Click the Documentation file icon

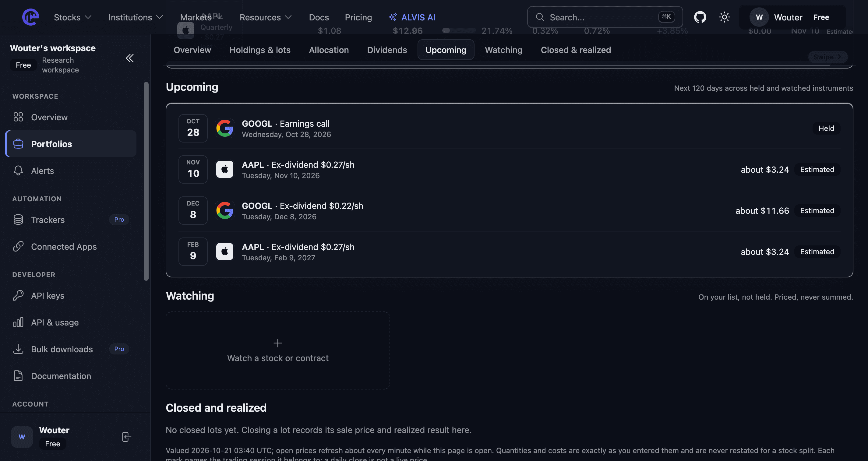click(18, 376)
